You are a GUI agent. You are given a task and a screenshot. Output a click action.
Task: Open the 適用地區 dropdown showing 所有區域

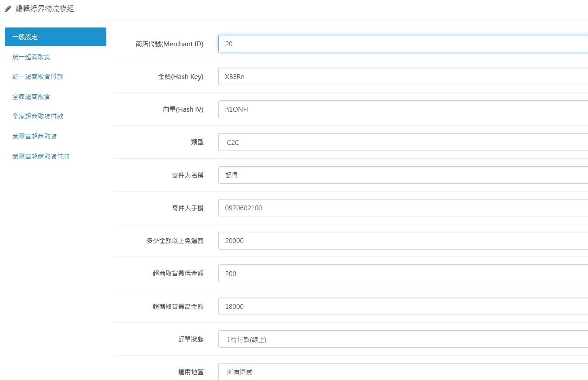(x=403, y=372)
